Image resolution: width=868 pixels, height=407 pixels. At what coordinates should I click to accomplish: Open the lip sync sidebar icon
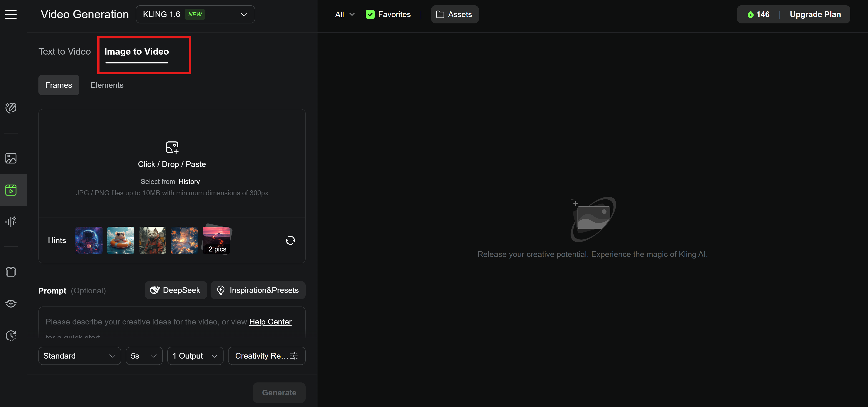point(11,304)
